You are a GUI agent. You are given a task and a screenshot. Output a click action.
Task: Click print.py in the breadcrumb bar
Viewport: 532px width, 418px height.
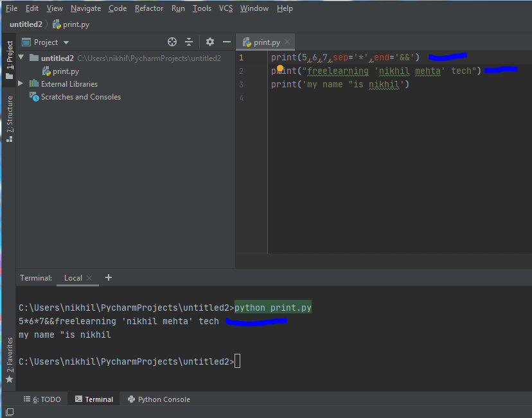click(x=76, y=24)
